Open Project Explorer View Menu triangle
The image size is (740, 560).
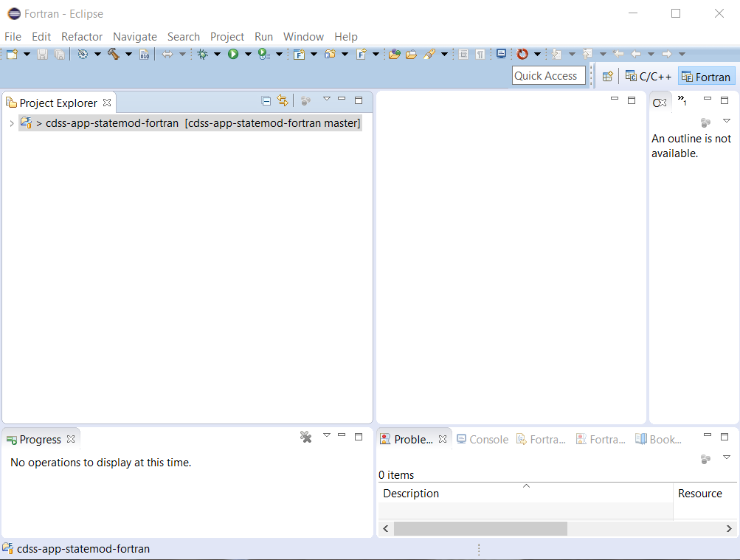(327, 99)
